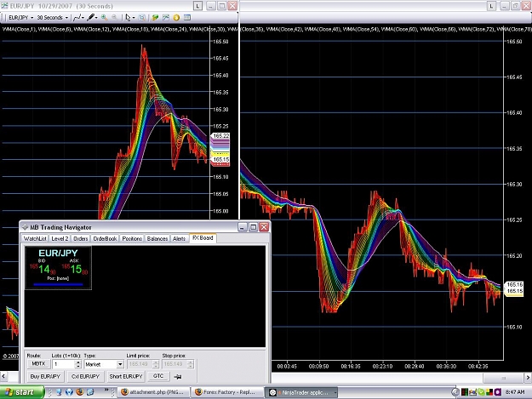Expand pointer tool dropdown arrow
Screen dimensions: 532x399
tap(134, 17)
